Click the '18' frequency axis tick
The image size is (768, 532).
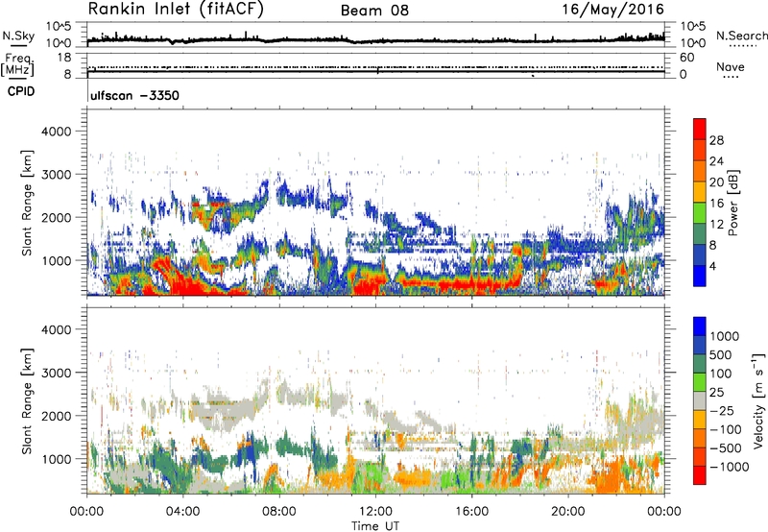(x=64, y=58)
